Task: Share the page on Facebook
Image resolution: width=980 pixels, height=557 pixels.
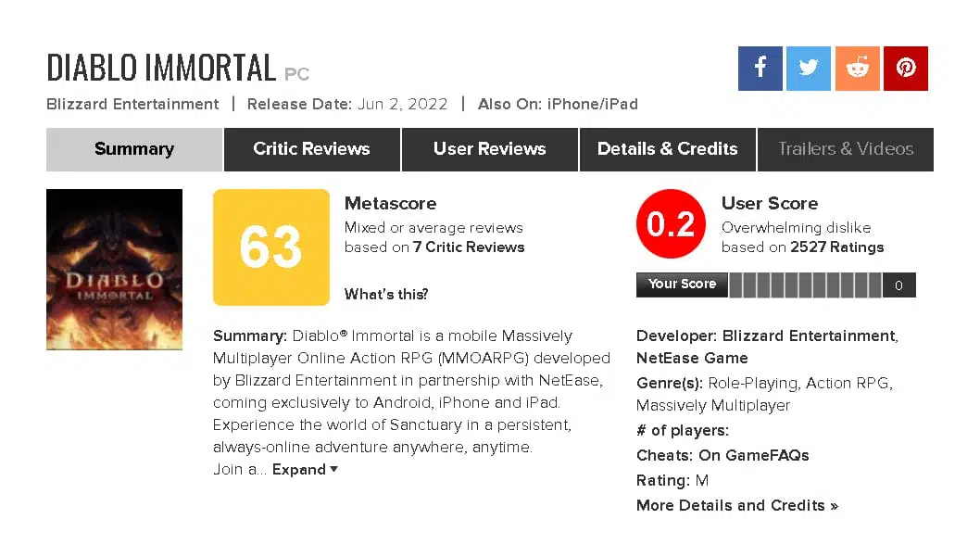Action: pos(760,68)
